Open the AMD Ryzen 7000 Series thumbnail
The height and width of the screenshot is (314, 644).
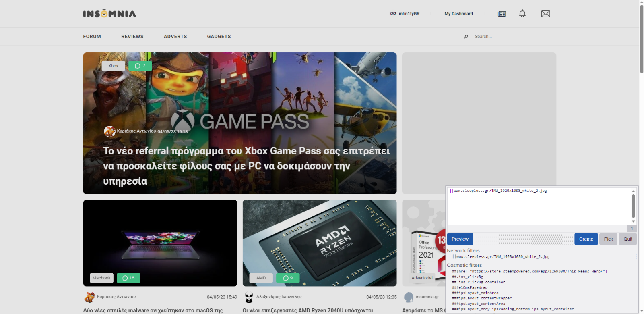[320, 243]
